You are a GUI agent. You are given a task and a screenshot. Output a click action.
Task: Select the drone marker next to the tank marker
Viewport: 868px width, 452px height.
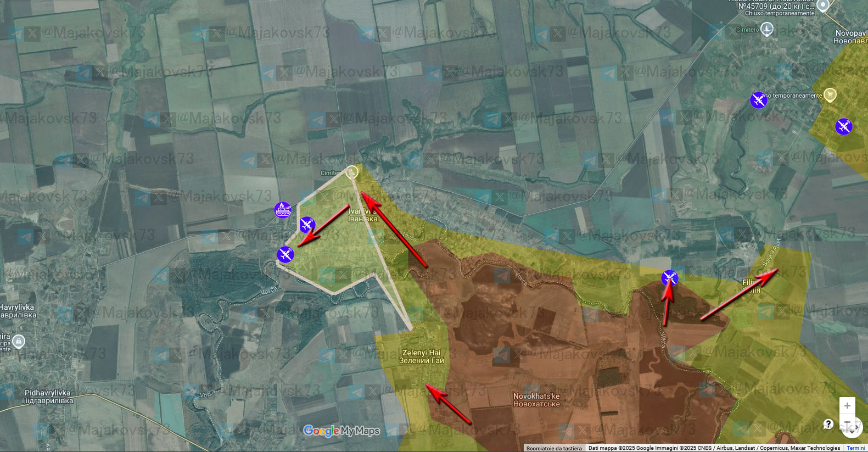pyautogui.click(x=307, y=224)
